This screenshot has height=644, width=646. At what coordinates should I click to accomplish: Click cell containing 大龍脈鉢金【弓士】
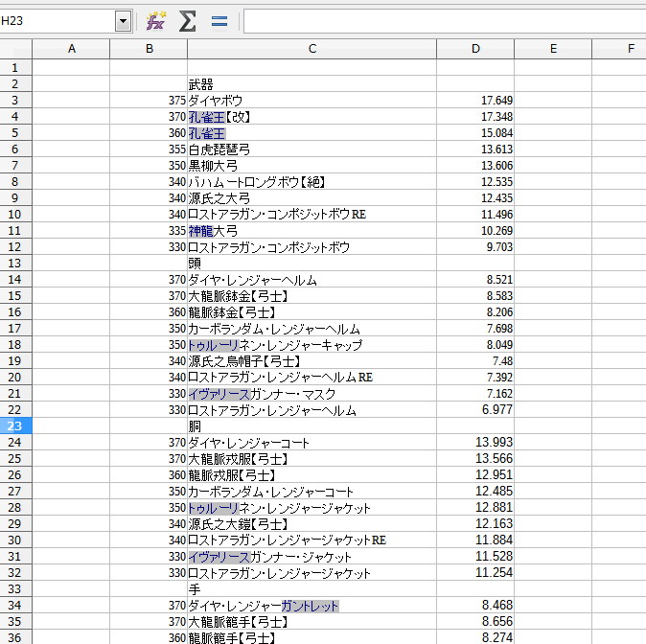tap(311, 295)
